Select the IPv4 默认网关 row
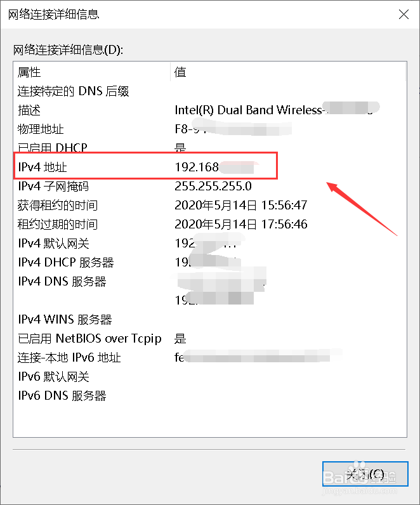This screenshot has height=505, width=420. click(x=209, y=243)
